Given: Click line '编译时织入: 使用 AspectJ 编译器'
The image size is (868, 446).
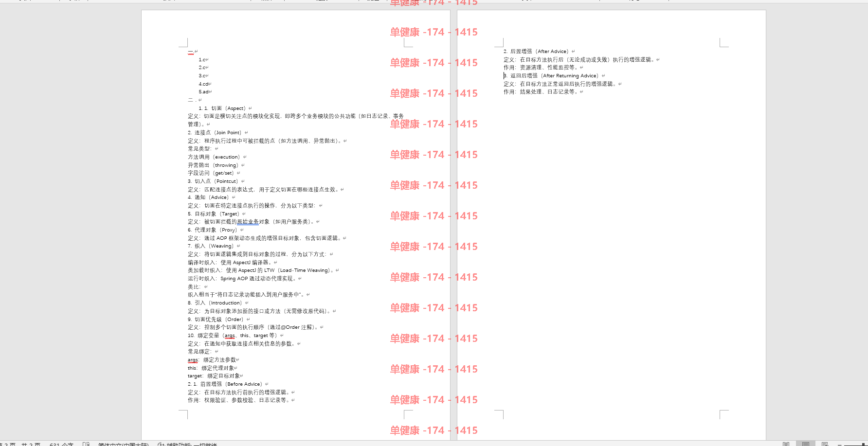Looking at the screenshot, I should pyautogui.click(x=232, y=263).
